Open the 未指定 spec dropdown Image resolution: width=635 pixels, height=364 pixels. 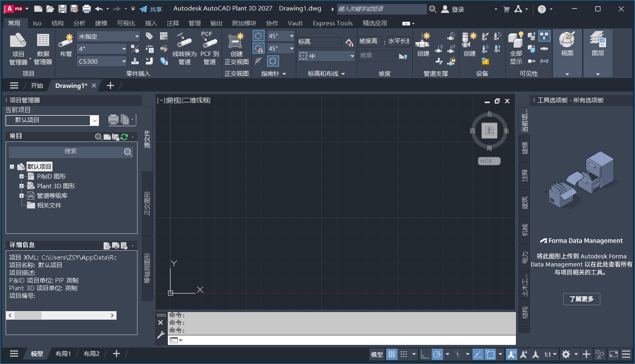108,36
